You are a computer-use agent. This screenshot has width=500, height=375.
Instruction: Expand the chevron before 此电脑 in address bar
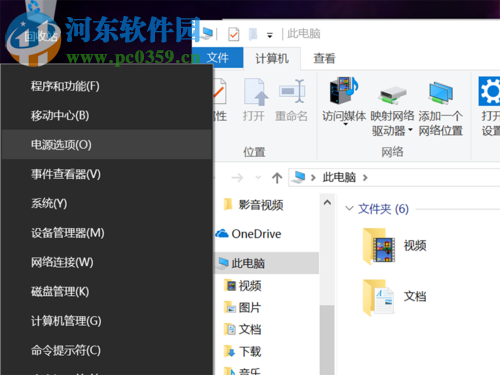pos(313,178)
